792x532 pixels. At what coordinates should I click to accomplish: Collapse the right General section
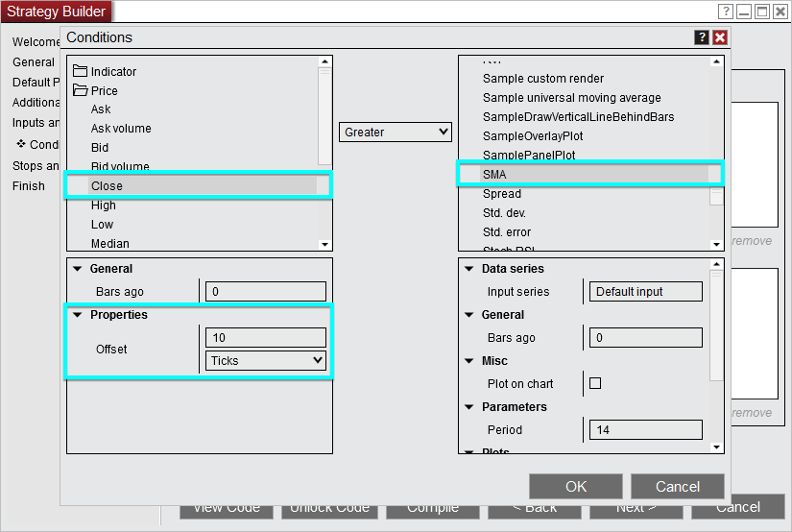click(x=469, y=315)
